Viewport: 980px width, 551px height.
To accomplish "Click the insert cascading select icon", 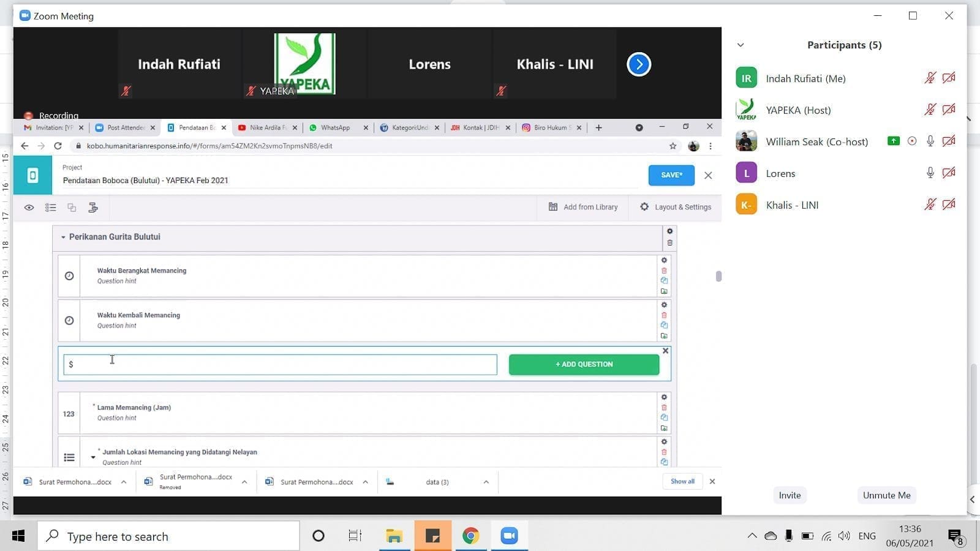I will (x=93, y=208).
